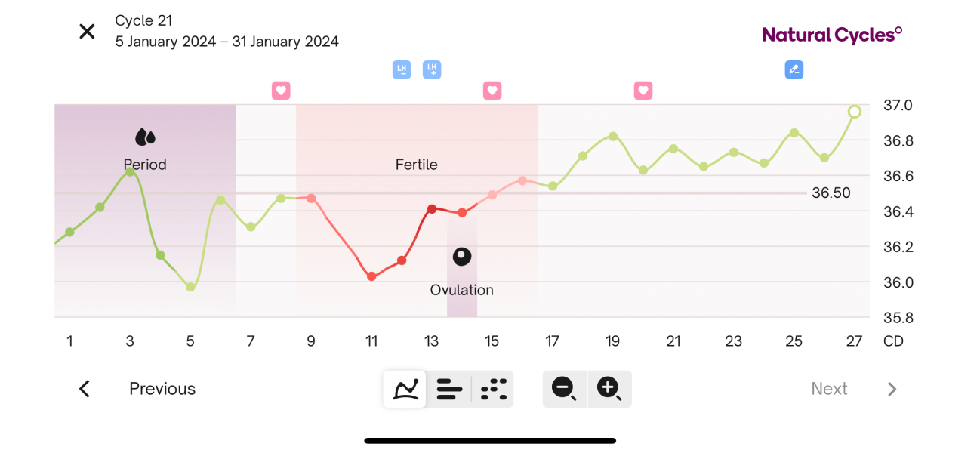Tap the heart icon above cycle day 8

(x=281, y=91)
